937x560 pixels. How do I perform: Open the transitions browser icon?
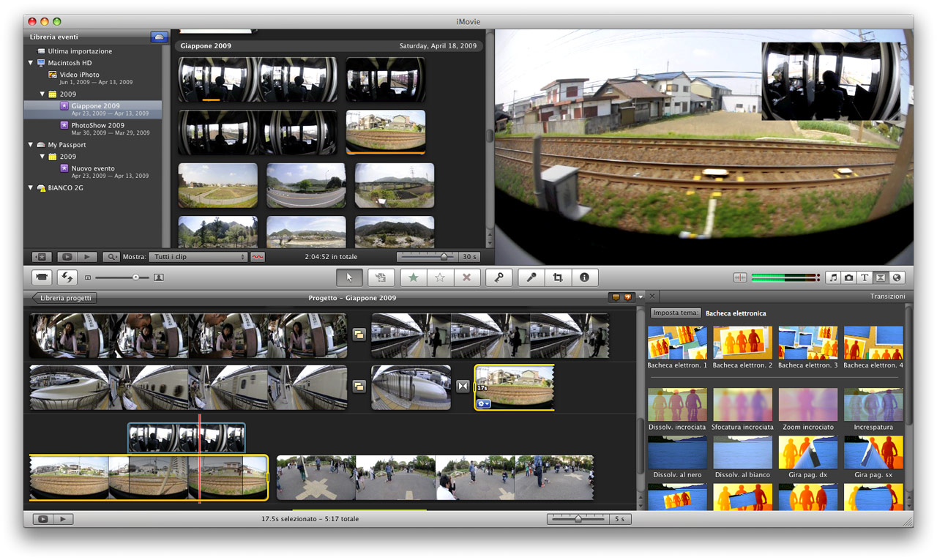pyautogui.click(x=881, y=277)
